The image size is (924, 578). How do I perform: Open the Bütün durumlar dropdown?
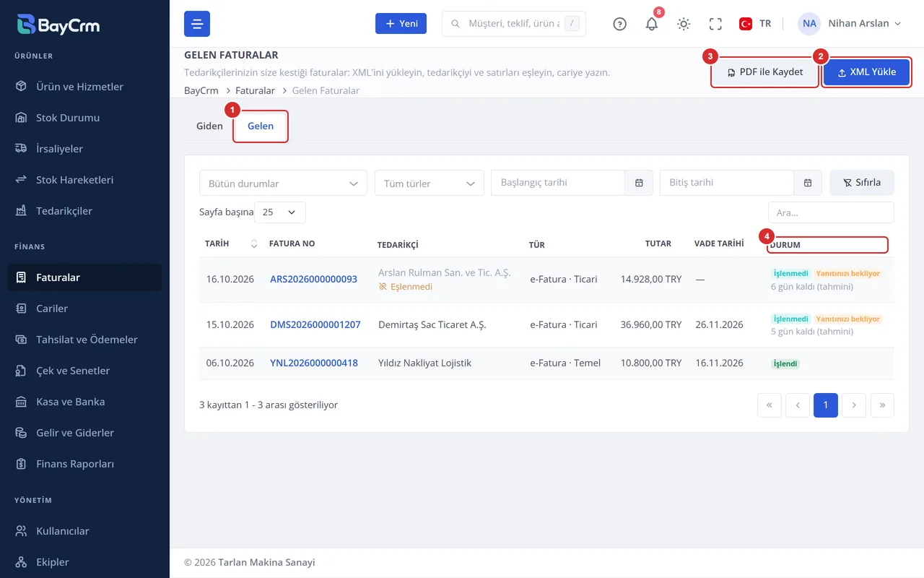283,184
